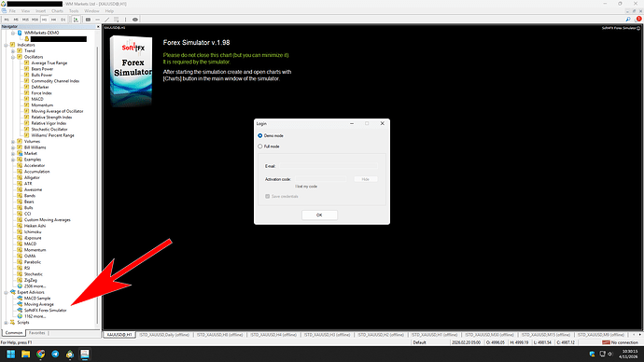Viewport: 644px width, 362px height.
Task: Select the M1 timeframe toolbar button
Action: point(7,20)
